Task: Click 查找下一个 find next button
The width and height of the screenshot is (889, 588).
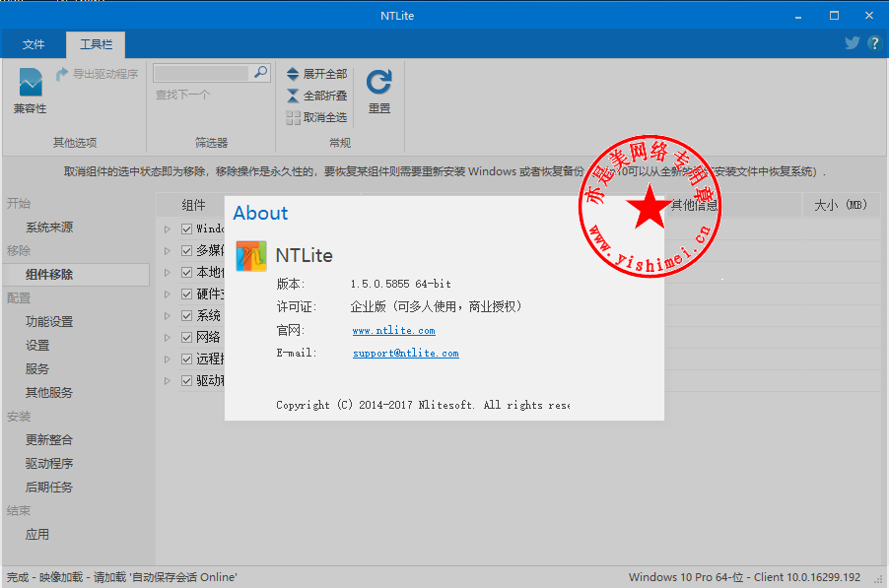Action: click(182, 95)
